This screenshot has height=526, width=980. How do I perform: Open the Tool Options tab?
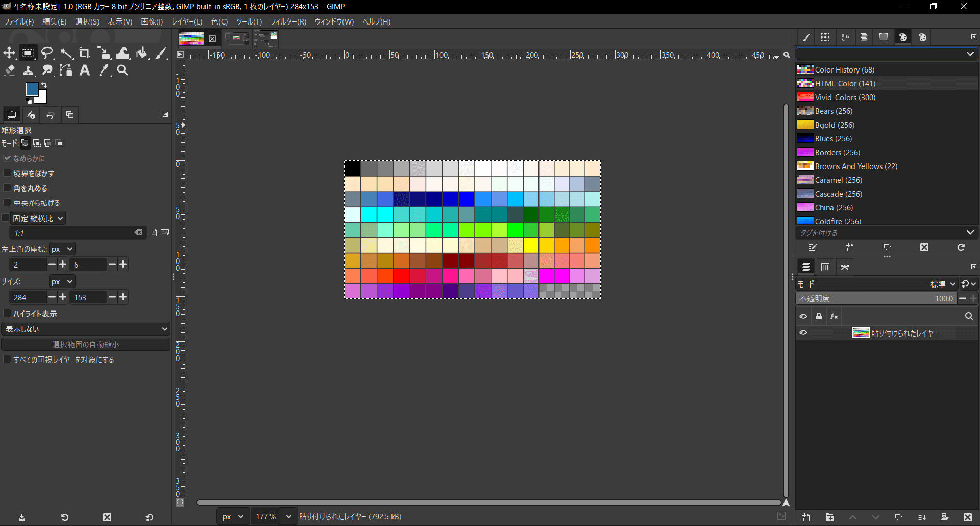point(12,115)
